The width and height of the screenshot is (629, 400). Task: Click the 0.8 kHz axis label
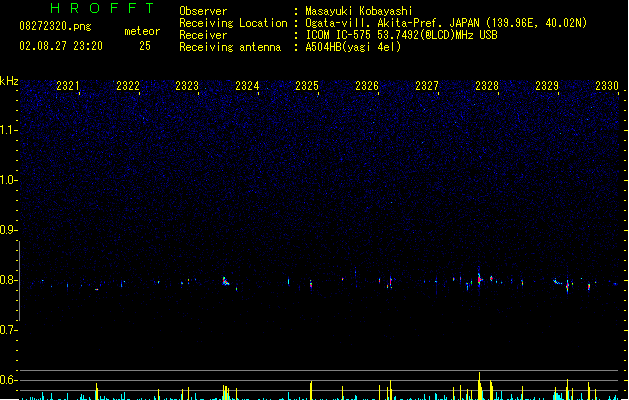pos(8,280)
